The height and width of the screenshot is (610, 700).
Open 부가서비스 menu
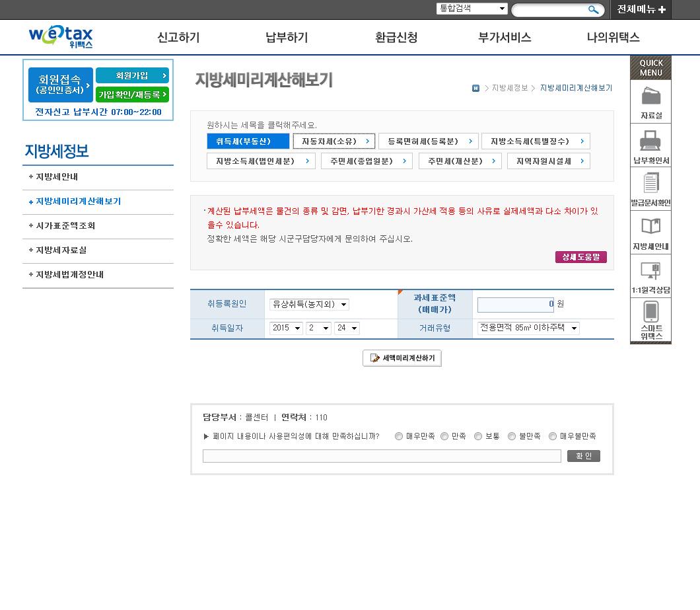(505, 37)
